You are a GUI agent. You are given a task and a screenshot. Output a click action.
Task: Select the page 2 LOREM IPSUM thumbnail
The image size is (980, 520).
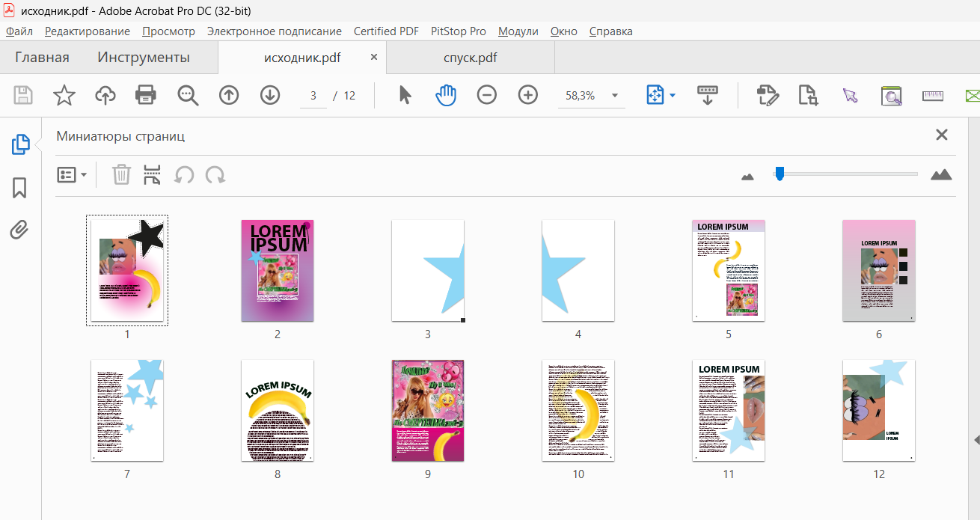[x=278, y=270]
